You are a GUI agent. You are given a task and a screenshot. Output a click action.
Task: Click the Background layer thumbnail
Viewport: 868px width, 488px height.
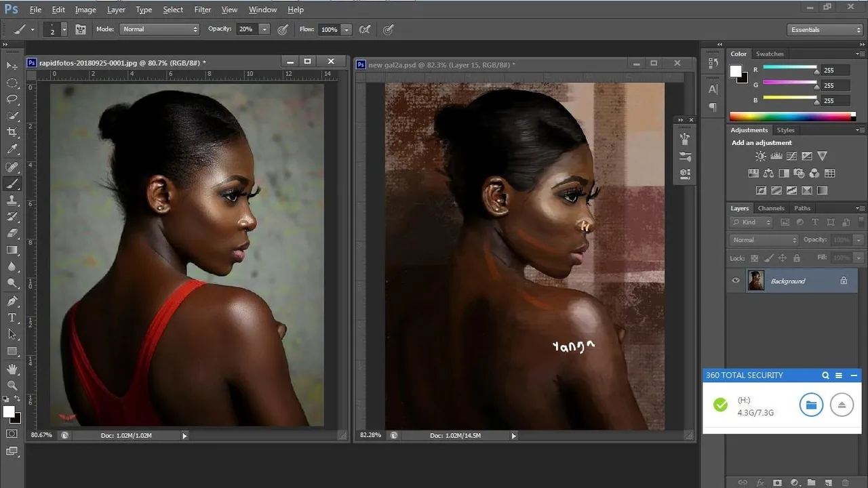[x=755, y=281]
